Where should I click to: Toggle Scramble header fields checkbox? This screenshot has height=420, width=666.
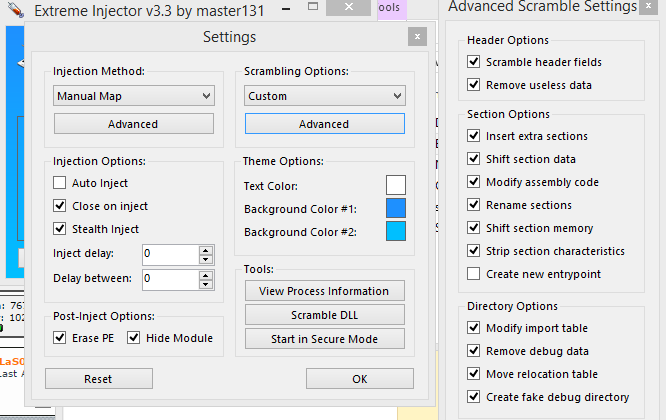[474, 62]
